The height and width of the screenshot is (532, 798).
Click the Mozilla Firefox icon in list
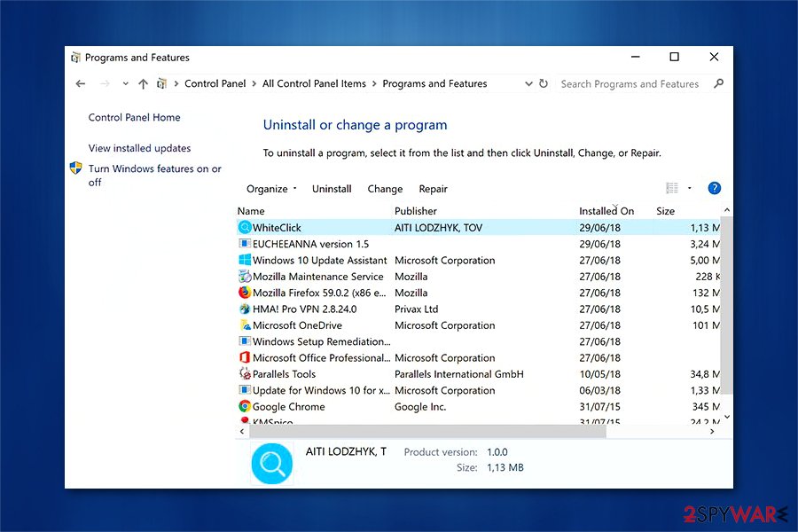point(245,293)
